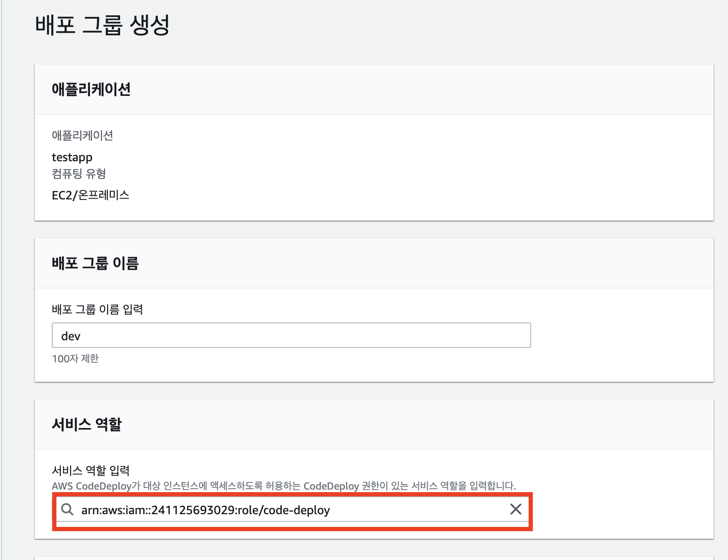
Task: Click the 배포 그룹 생성 page heading
Action: 102,25
